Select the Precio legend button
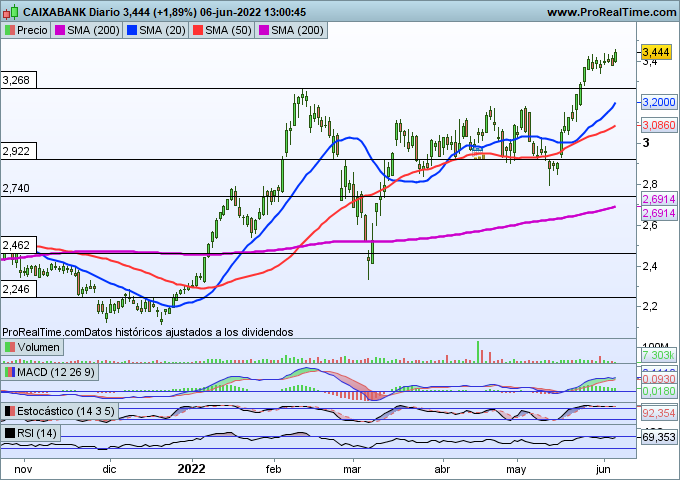The width and height of the screenshot is (680, 480). coord(26,30)
